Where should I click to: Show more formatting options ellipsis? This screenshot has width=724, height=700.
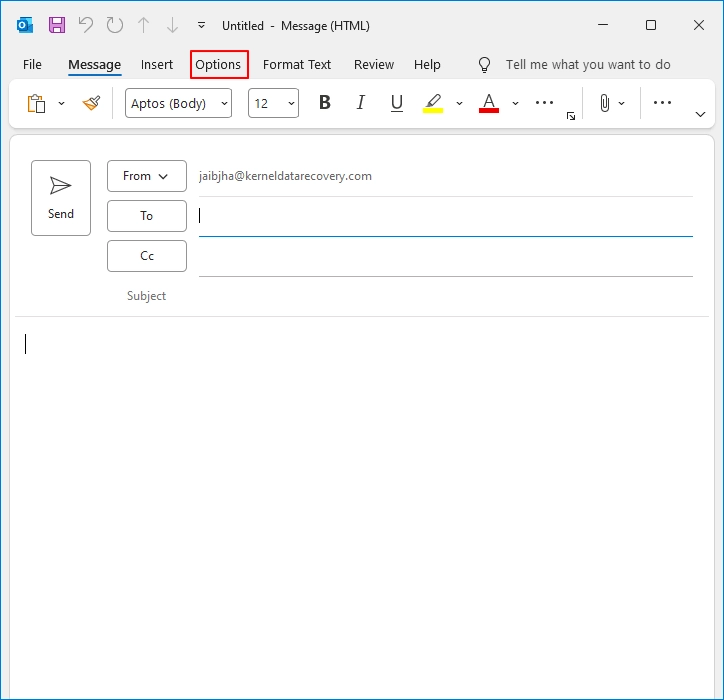(x=544, y=103)
